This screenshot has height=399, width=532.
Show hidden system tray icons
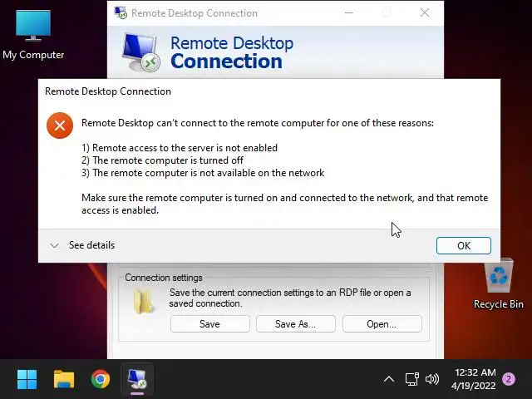pos(389,379)
